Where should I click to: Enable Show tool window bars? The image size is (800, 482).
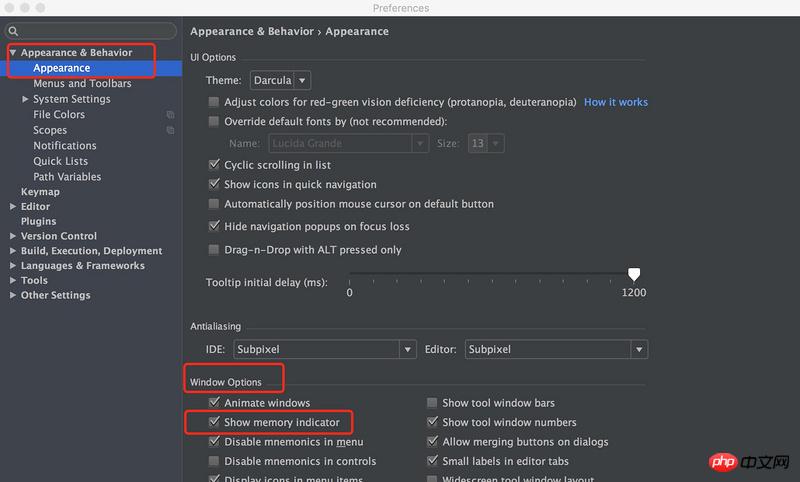[432, 403]
